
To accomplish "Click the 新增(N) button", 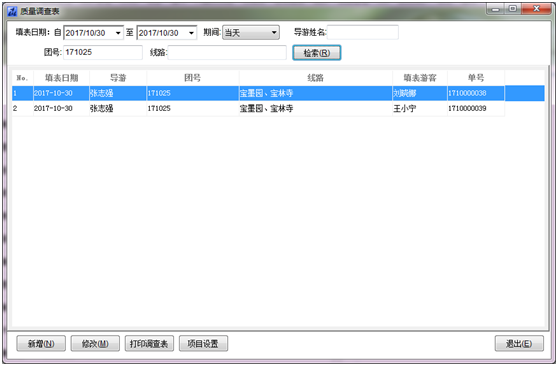I will tap(41, 344).
